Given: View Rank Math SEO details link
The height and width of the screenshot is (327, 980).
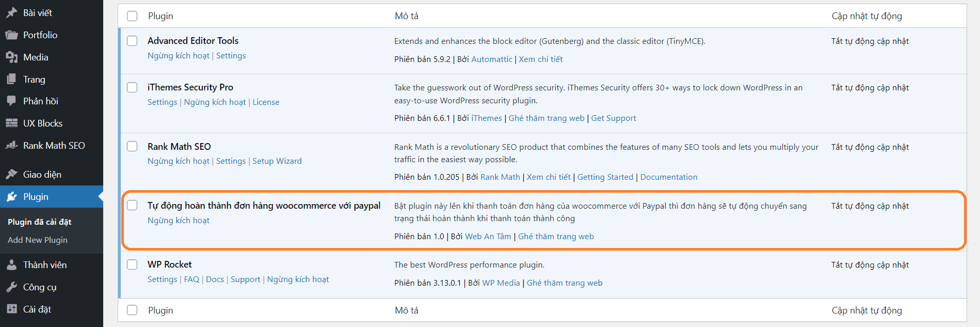Looking at the screenshot, I should click(549, 177).
